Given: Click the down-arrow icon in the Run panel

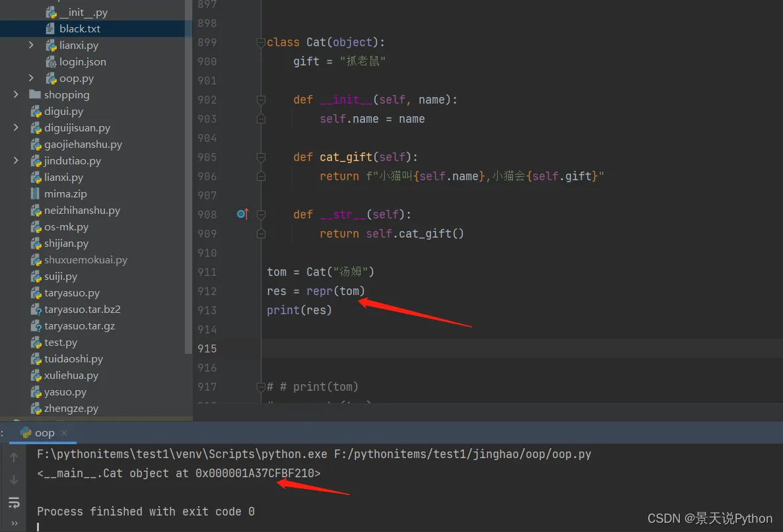Looking at the screenshot, I should (14, 480).
